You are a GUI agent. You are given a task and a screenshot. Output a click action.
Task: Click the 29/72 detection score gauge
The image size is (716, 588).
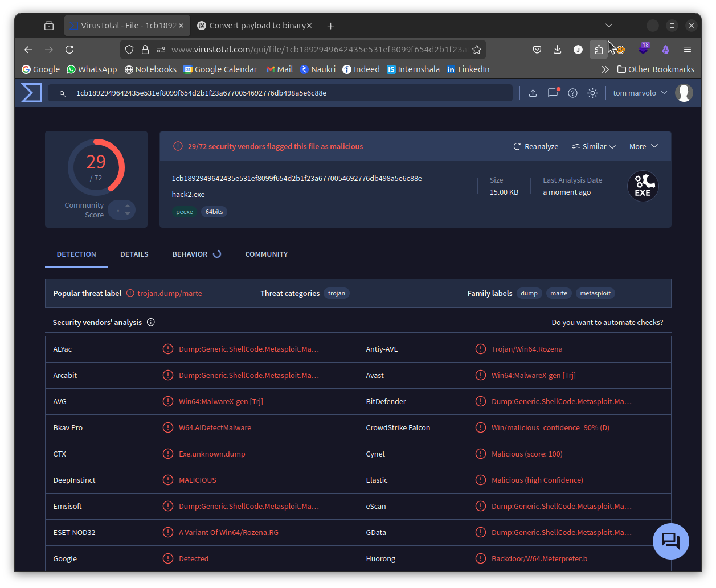[96, 167]
